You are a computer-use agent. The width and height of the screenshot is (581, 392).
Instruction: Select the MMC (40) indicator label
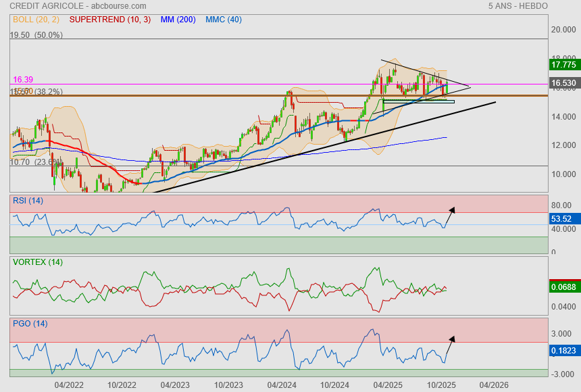[x=224, y=20]
